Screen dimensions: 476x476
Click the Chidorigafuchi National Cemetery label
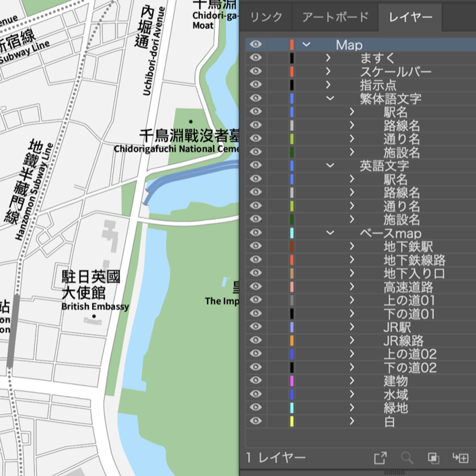tap(176, 149)
